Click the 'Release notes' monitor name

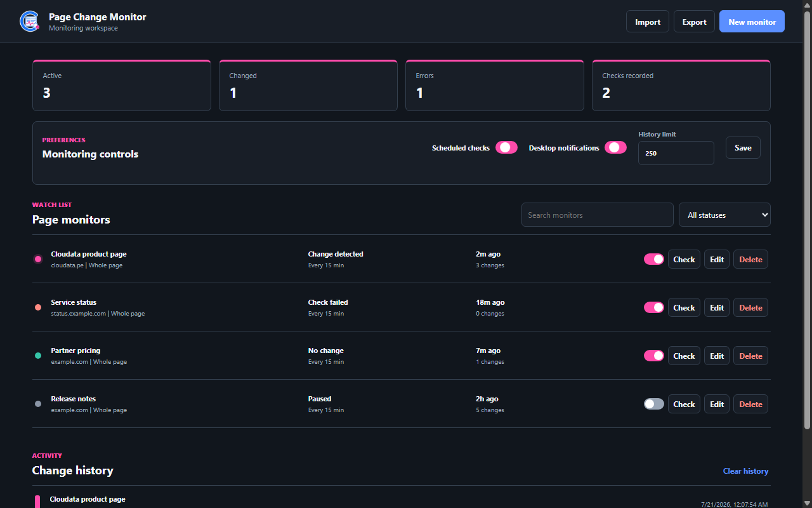pos(74,399)
